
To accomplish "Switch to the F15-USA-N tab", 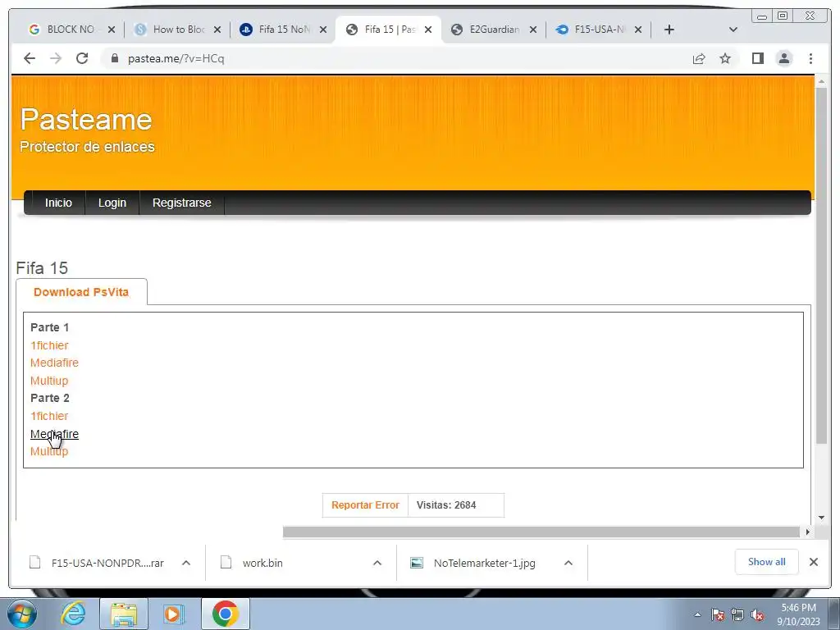I will pos(591,30).
